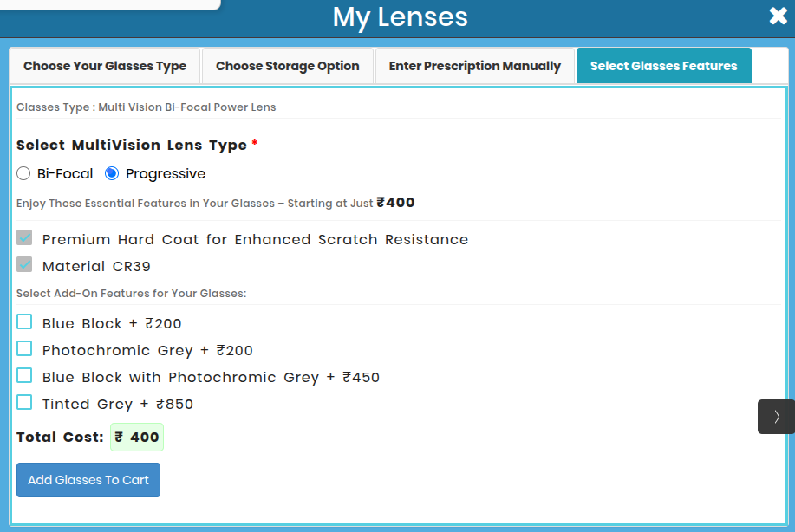795x532 pixels.
Task: Select the Select Glasses Features tab
Action: click(x=663, y=65)
